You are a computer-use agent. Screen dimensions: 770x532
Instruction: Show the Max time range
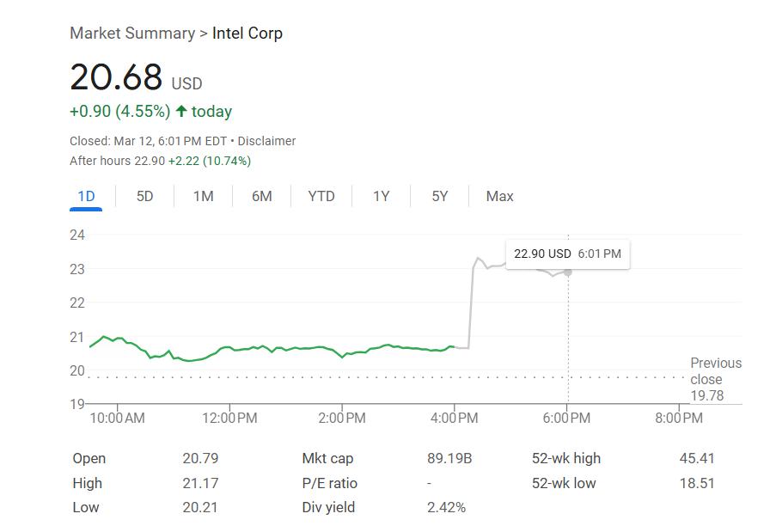499,196
